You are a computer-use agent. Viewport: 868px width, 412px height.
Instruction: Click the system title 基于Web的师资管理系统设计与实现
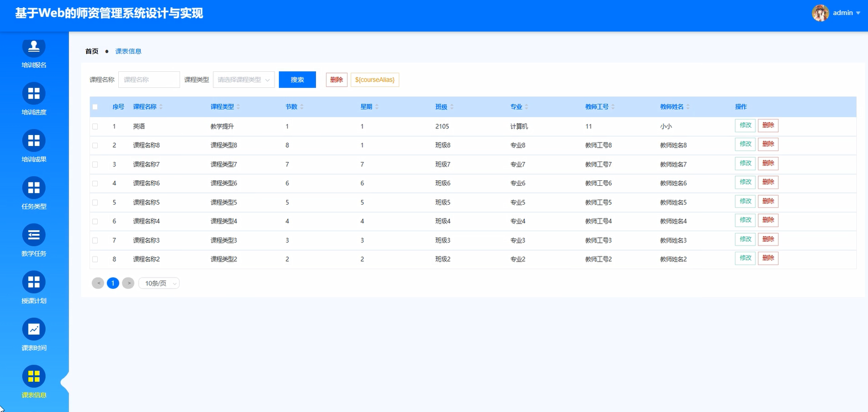pos(109,13)
